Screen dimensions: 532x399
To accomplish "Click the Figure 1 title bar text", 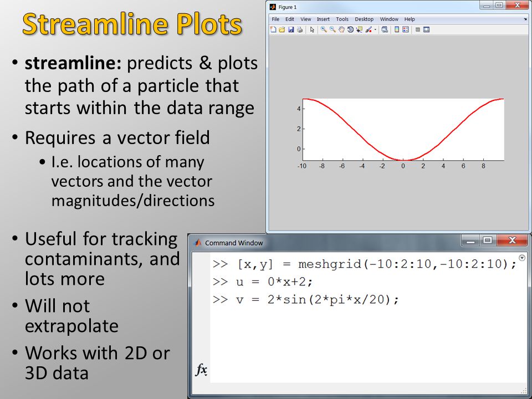I will pos(288,7).
